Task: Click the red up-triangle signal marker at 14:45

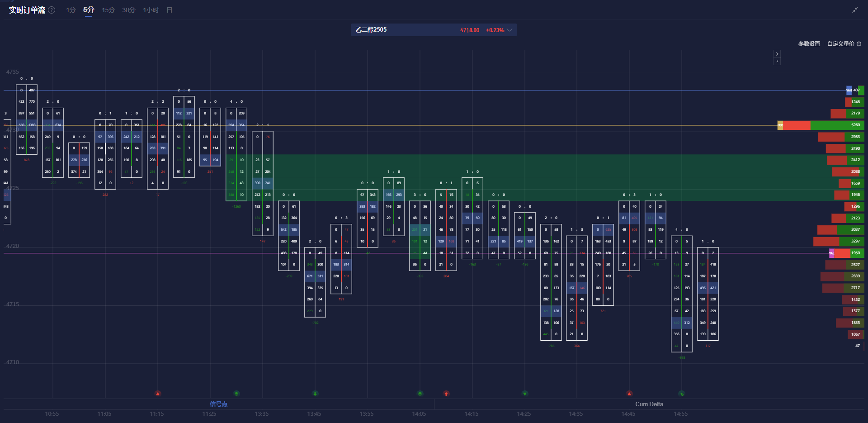Action: coord(629,394)
